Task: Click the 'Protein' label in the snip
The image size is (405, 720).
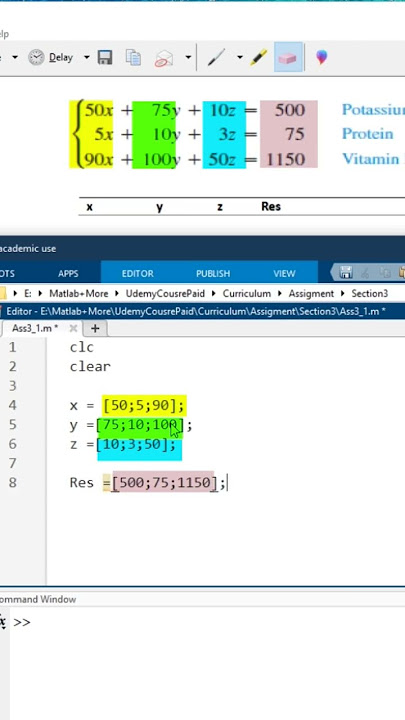Action: [x=367, y=134]
